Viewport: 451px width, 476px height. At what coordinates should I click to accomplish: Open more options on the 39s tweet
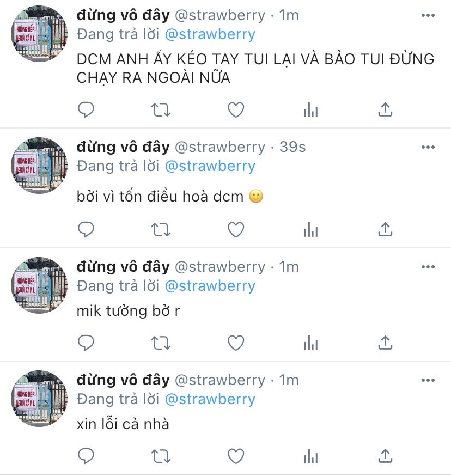428,147
